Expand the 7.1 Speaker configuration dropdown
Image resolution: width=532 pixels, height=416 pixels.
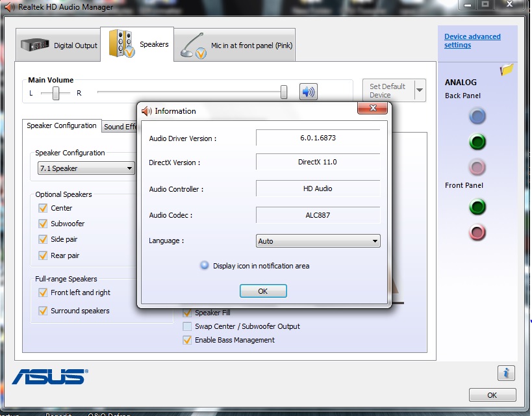point(85,168)
